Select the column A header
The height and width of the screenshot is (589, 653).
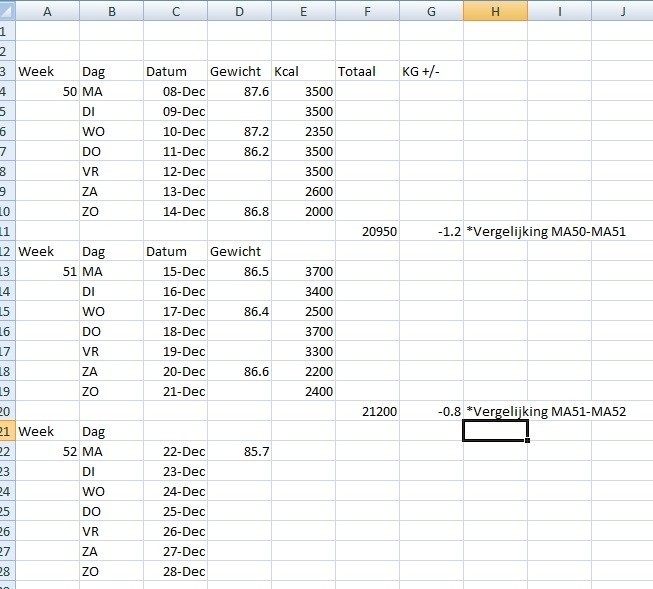47,10
